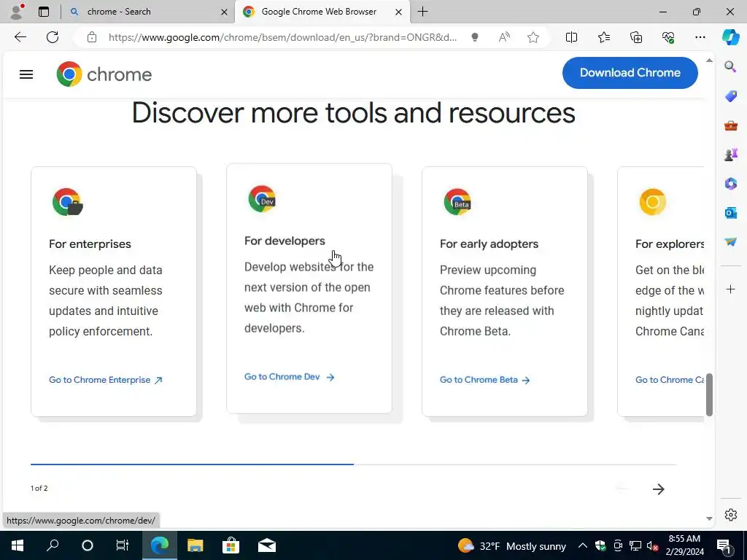This screenshot has height=560, width=747.
Task: Follow Go to Chrome Enterprise link
Action: [106, 380]
